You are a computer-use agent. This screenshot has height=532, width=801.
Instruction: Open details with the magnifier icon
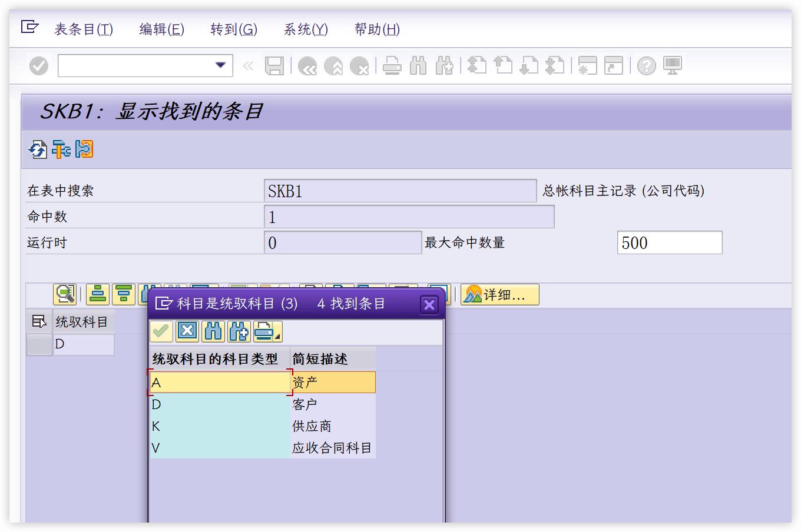65,294
